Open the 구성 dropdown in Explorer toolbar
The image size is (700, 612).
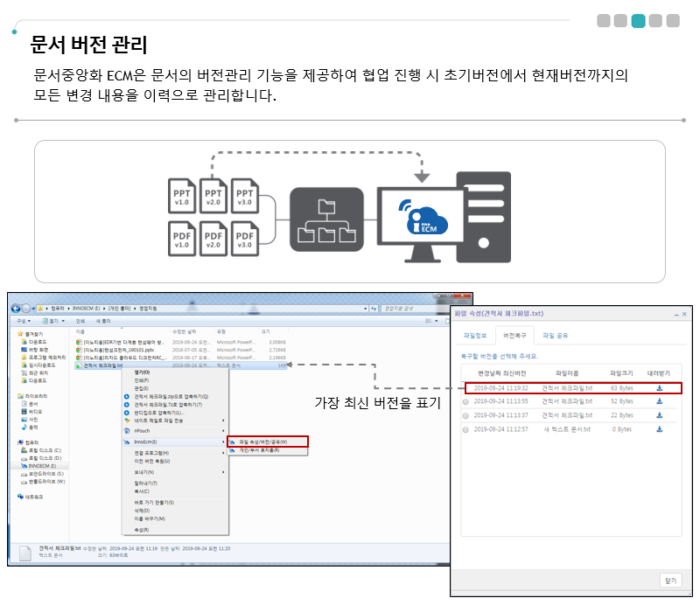[24, 321]
